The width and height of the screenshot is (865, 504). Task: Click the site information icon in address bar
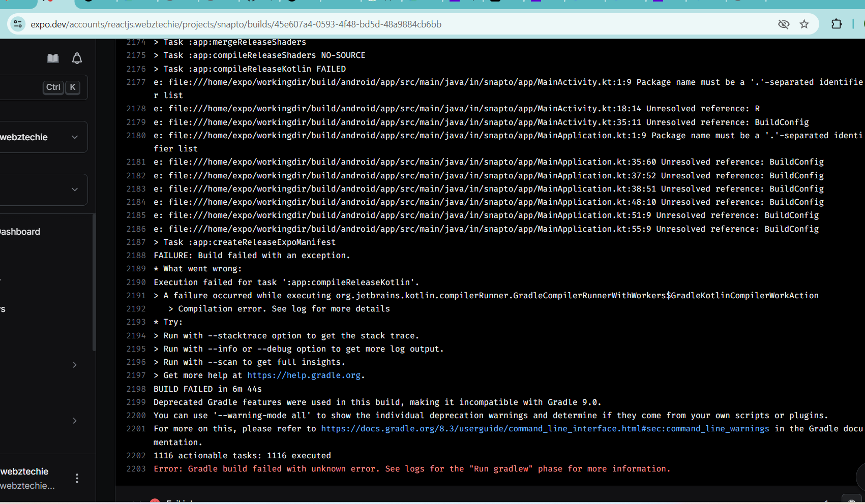18,24
